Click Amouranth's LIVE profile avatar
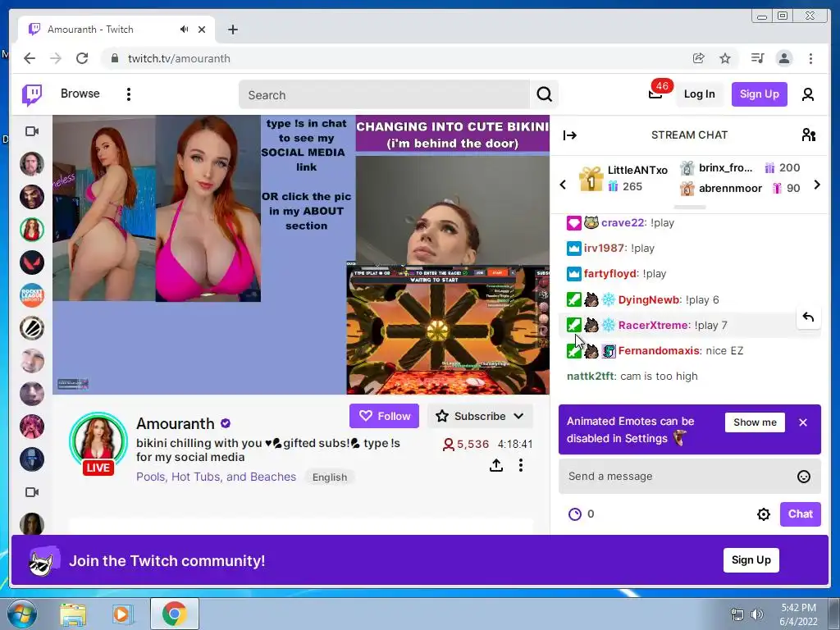 pyautogui.click(x=98, y=443)
